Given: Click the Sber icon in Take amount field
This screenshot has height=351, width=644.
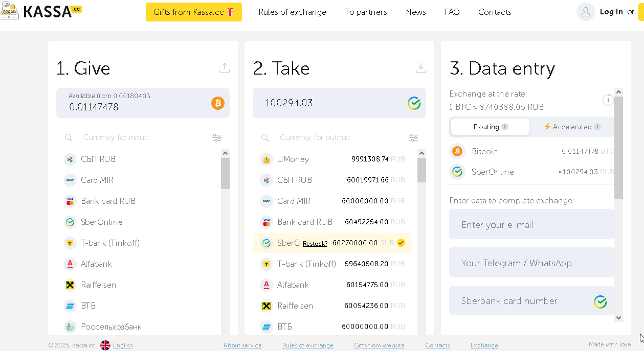Looking at the screenshot, I should click(x=414, y=103).
